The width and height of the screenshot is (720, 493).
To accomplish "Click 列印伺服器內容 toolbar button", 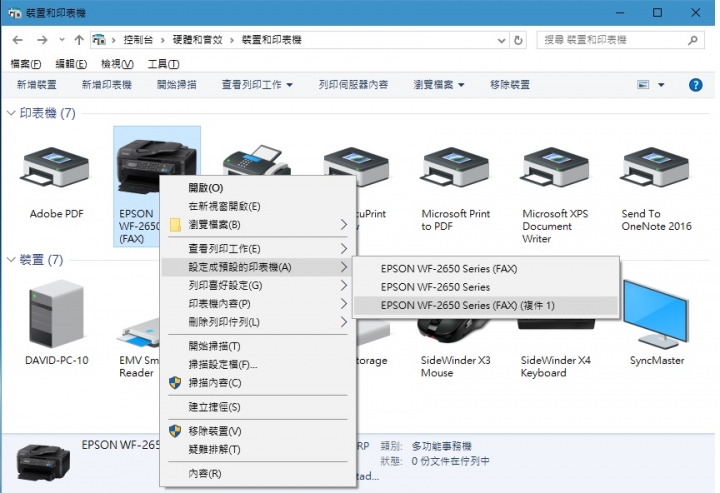I will [x=353, y=85].
